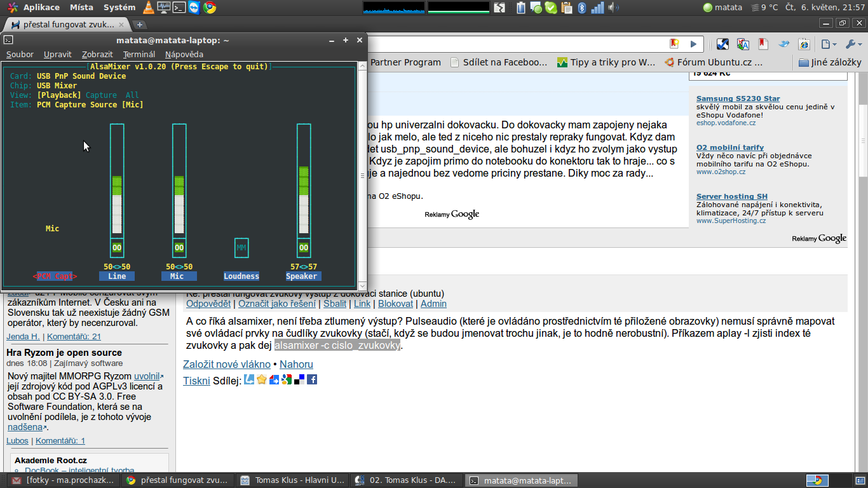
Task: Share via the Delicious icon
Action: pyautogui.click(x=299, y=379)
